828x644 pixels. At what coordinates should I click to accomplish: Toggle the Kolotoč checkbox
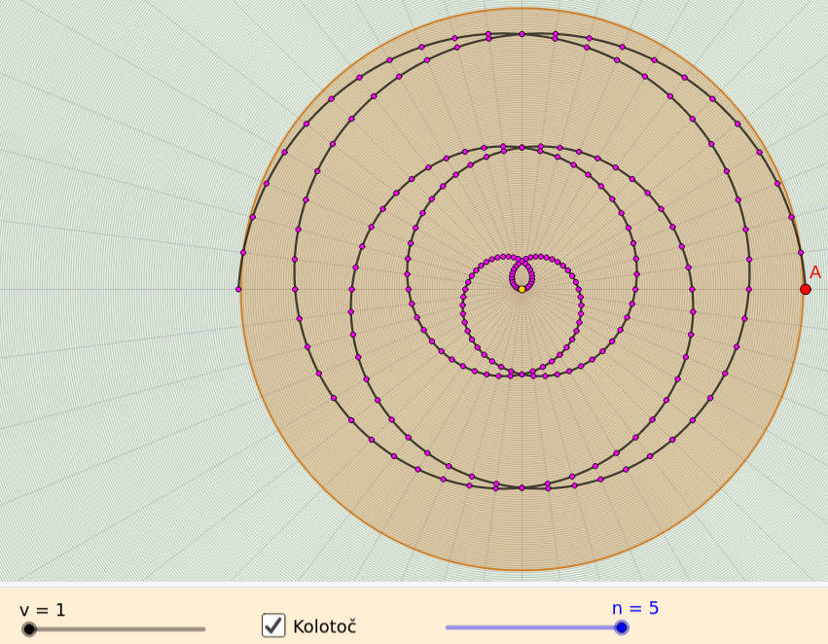click(x=273, y=625)
